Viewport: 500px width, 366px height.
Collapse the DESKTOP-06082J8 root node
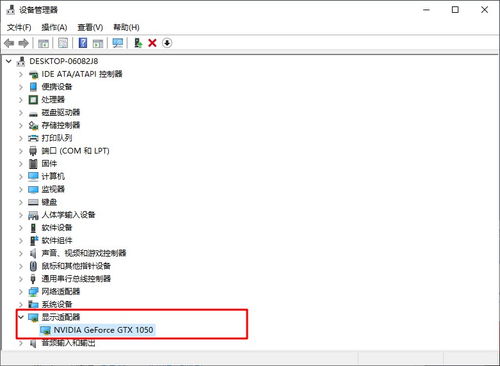click(x=9, y=61)
